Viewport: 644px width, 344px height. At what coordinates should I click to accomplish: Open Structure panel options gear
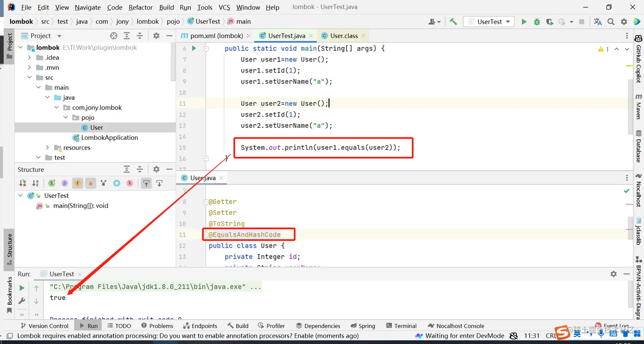point(156,169)
